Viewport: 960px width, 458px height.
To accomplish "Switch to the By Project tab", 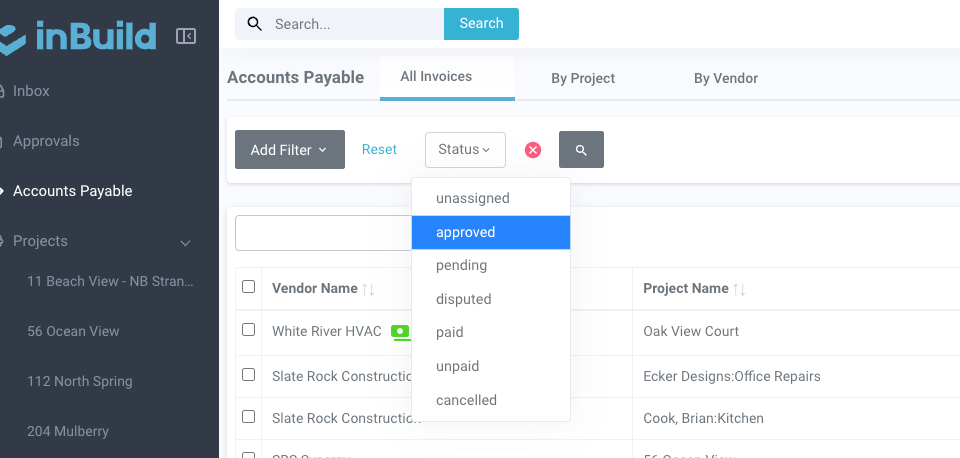I will click(583, 78).
